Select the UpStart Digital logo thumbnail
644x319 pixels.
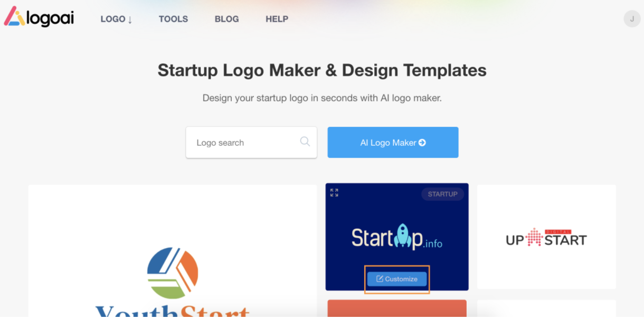[546, 237]
